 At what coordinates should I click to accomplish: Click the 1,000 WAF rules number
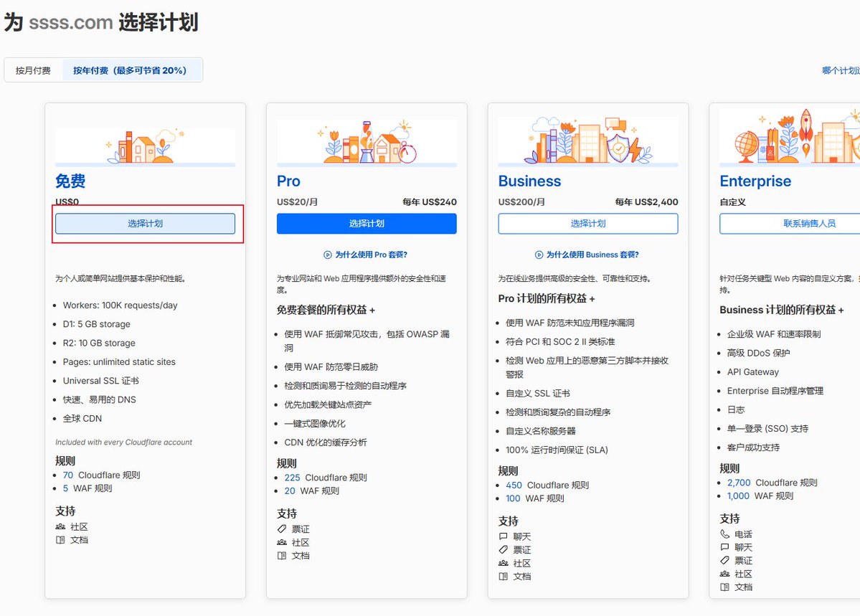[x=738, y=496]
